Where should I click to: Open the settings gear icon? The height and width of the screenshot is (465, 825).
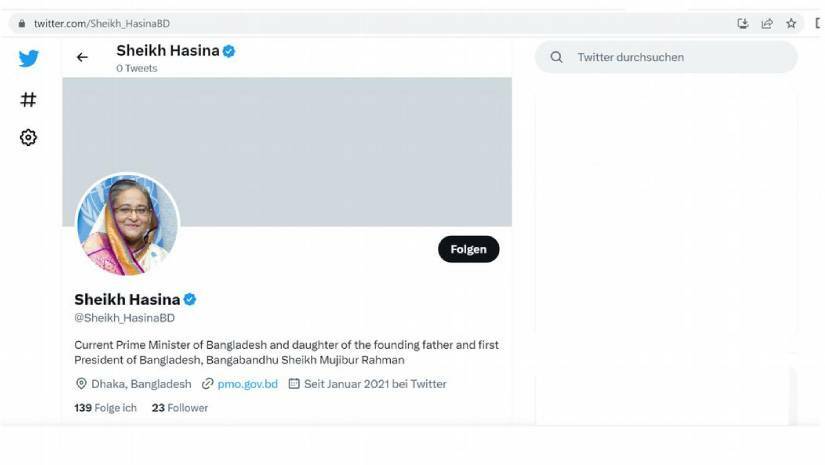[x=29, y=138]
